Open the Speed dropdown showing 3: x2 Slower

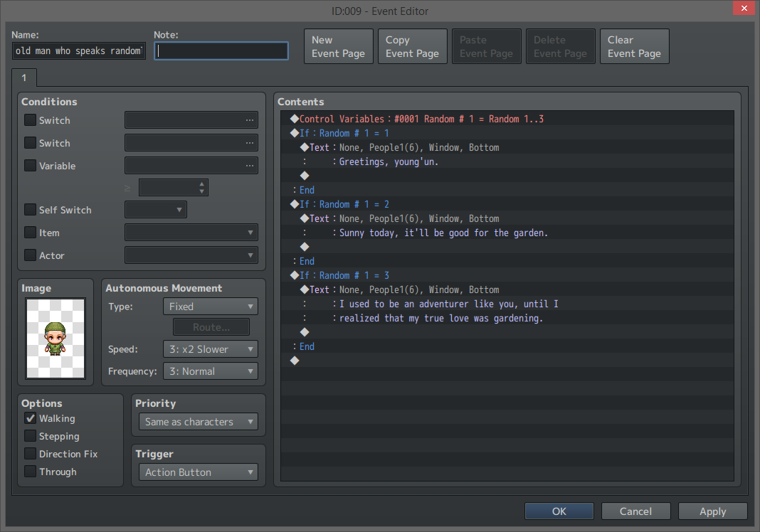pyautogui.click(x=210, y=349)
